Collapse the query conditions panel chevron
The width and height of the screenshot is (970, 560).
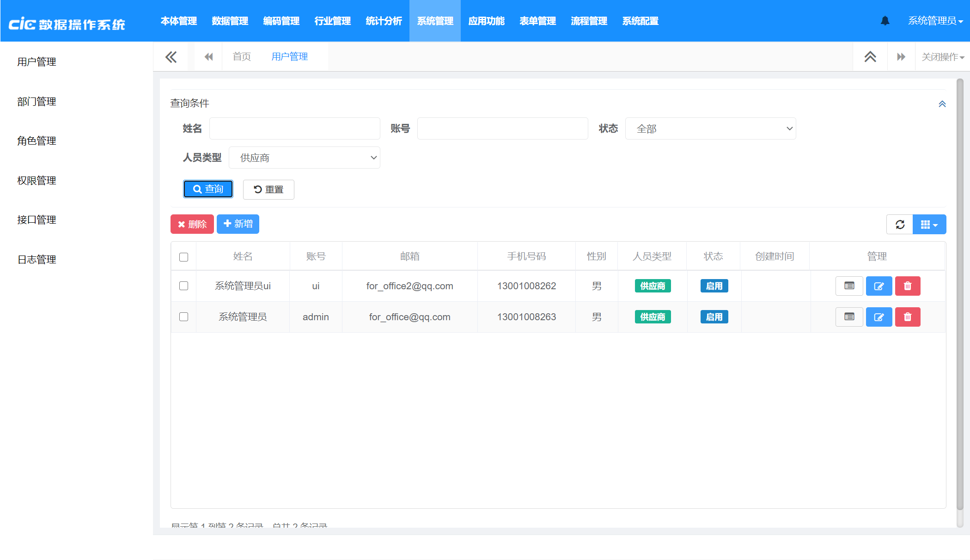[942, 104]
